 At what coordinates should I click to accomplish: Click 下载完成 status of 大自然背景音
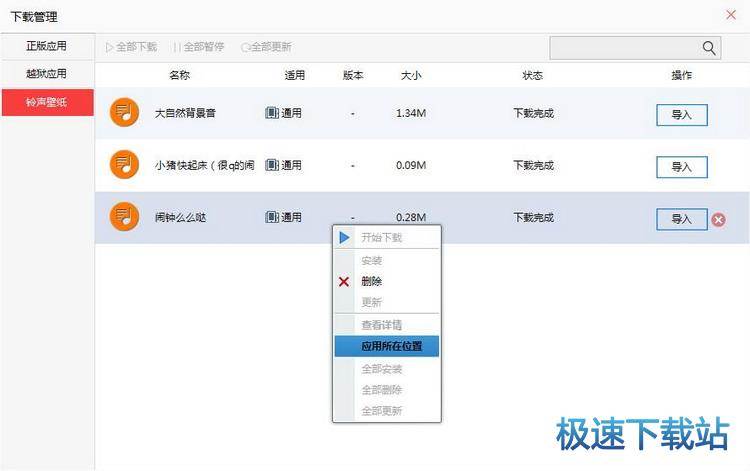tap(533, 113)
